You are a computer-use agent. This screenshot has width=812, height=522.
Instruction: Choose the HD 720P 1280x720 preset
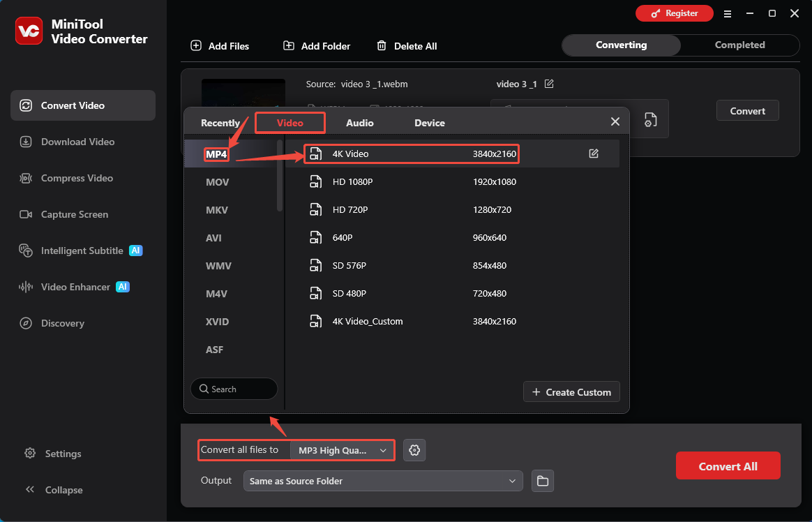coord(453,209)
